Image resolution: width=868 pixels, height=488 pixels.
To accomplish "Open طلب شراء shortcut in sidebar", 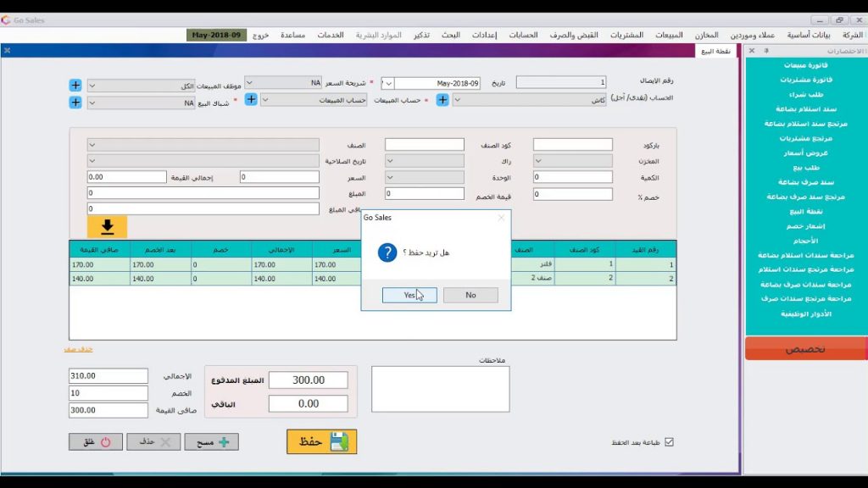I will click(x=806, y=95).
